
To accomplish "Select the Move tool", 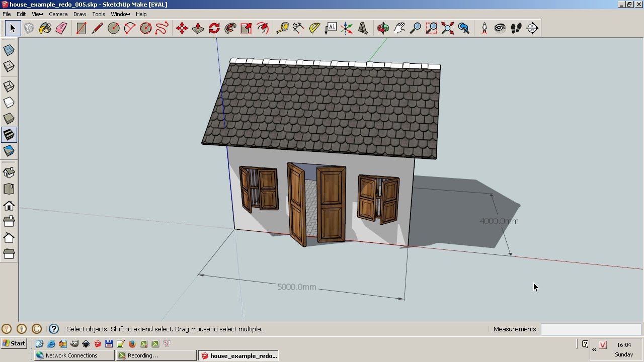I will pyautogui.click(x=182, y=28).
